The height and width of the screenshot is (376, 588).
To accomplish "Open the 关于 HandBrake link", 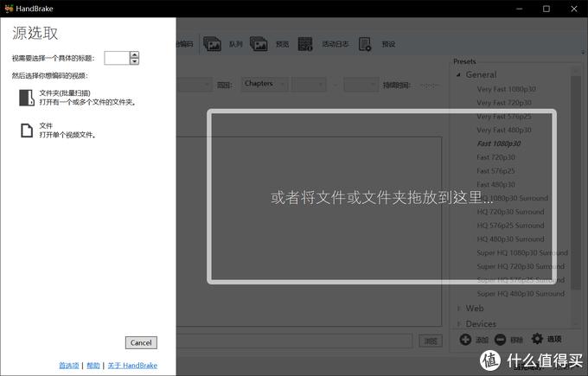I will pos(132,366).
